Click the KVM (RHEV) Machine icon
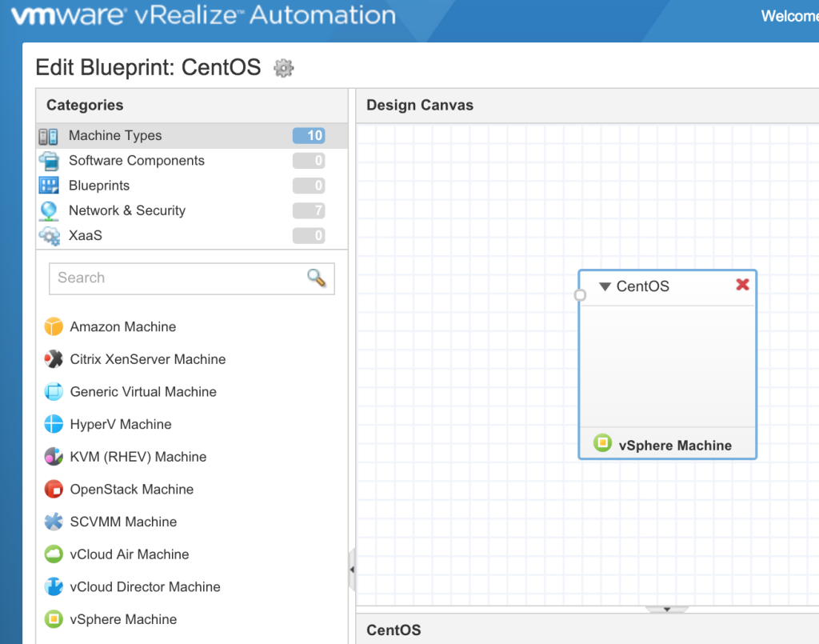Viewport: 819px width, 644px height. coord(55,457)
